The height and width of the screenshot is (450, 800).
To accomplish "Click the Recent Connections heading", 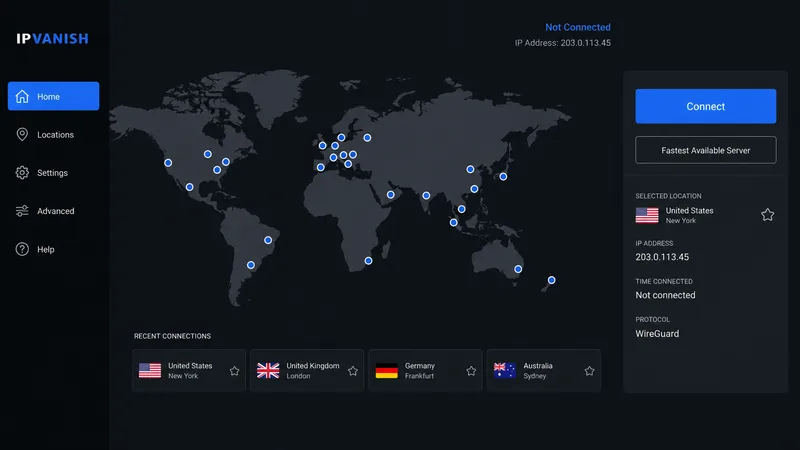I will pos(172,336).
